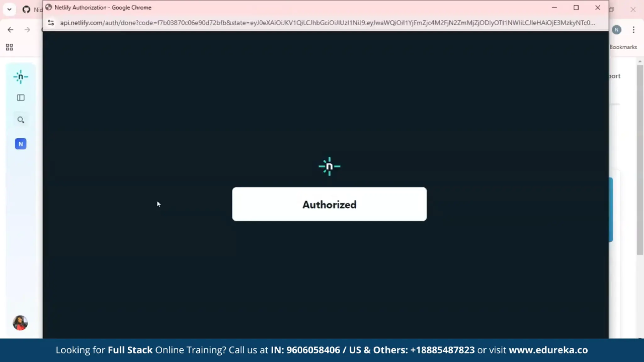
Task: Click the globe favicon in the popup title bar
Action: 48,7
